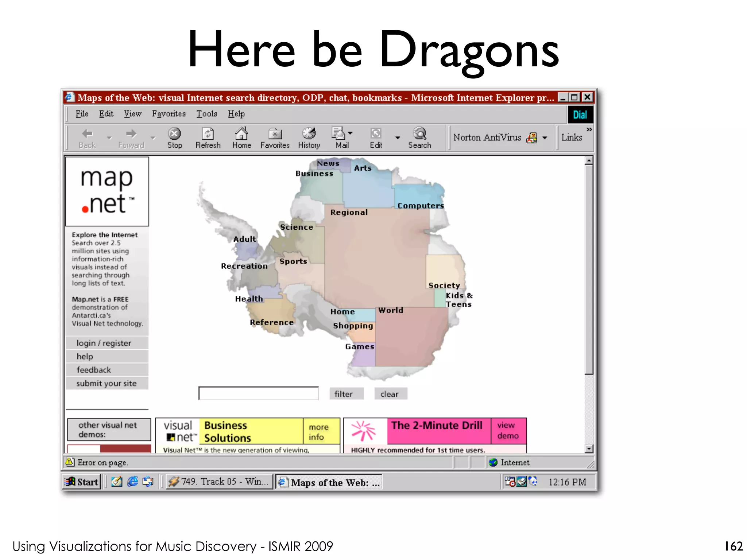Click the Norton AntiVirus icon
747x560 pixels.
pyautogui.click(x=532, y=138)
